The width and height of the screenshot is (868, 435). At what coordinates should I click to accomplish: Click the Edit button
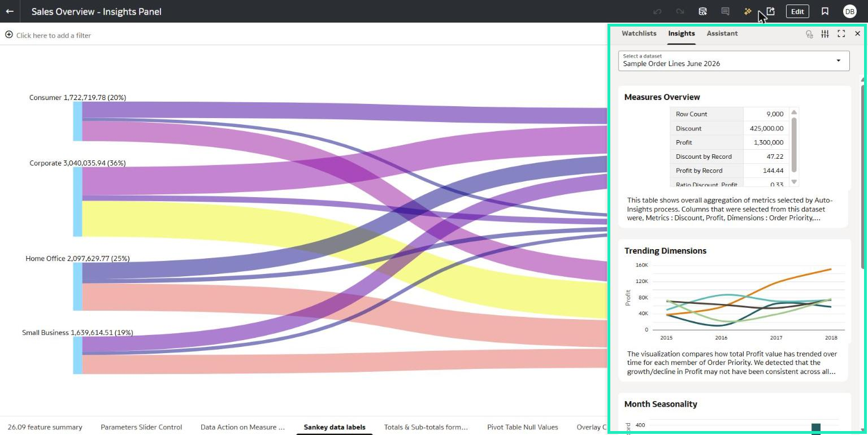(x=797, y=11)
